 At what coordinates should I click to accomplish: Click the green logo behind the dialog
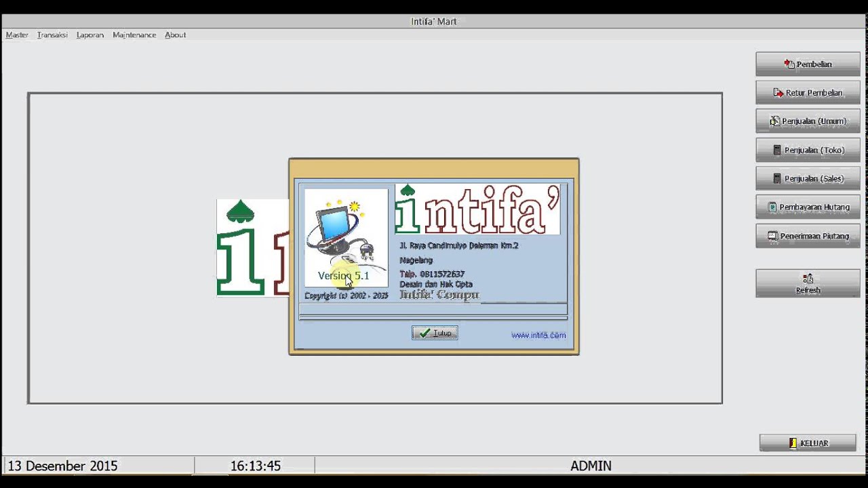pyautogui.click(x=252, y=248)
